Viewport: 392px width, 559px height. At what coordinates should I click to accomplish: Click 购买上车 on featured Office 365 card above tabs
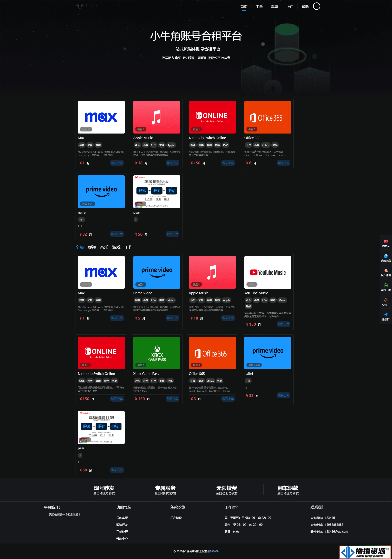[x=283, y=163]
